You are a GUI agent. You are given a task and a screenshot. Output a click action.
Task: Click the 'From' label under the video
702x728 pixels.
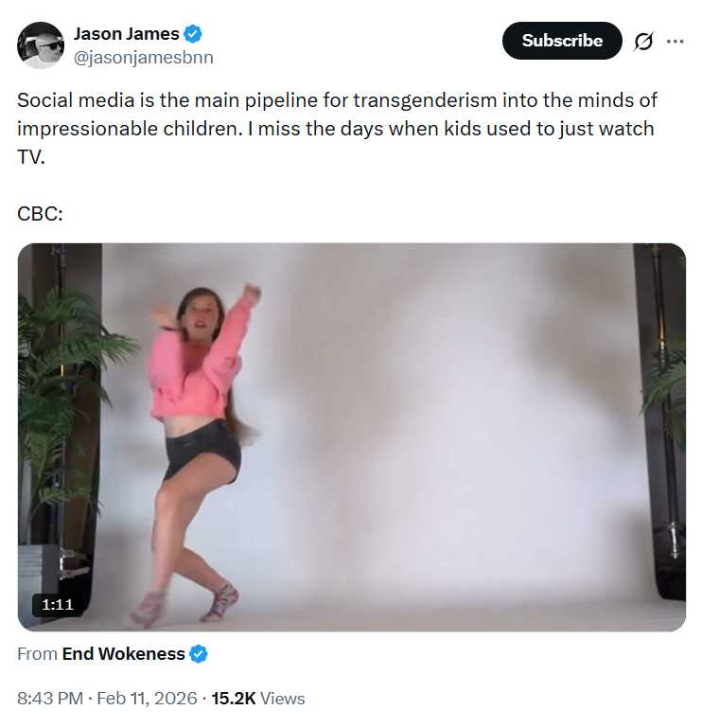37,654
